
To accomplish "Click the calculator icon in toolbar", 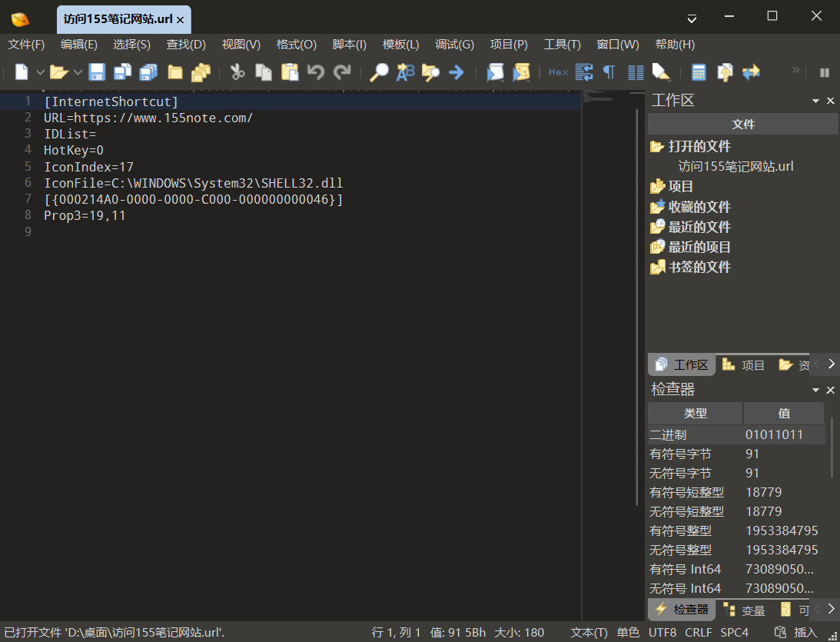I will pyautogui.click(x=699, y=72).
